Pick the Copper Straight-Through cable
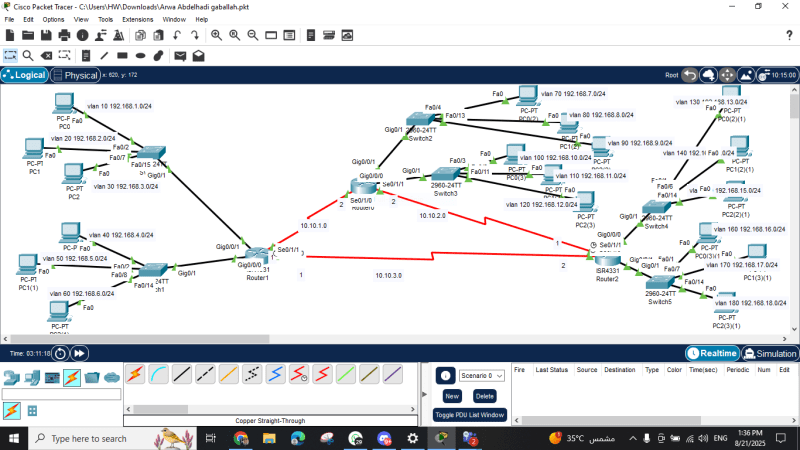Viewport: 800px width, 450px height. pos(182,374)
